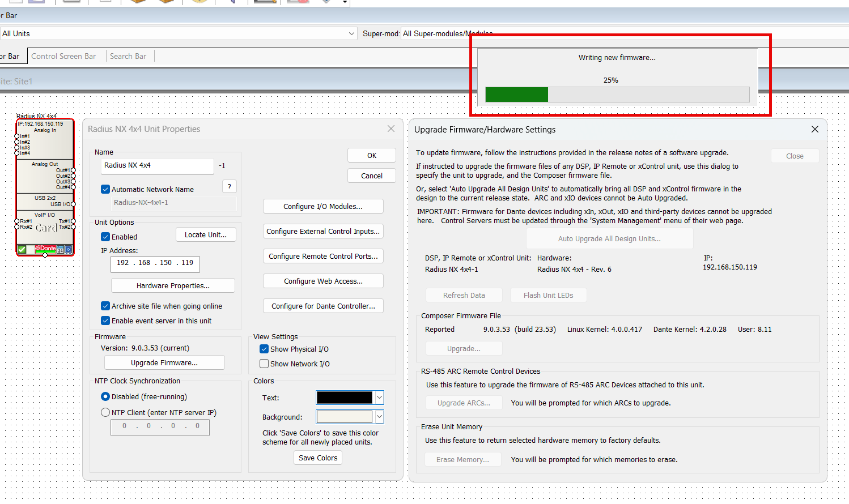Open Hardware Properties
This screenshot has width=849, height=504.
tap(173, 285)
